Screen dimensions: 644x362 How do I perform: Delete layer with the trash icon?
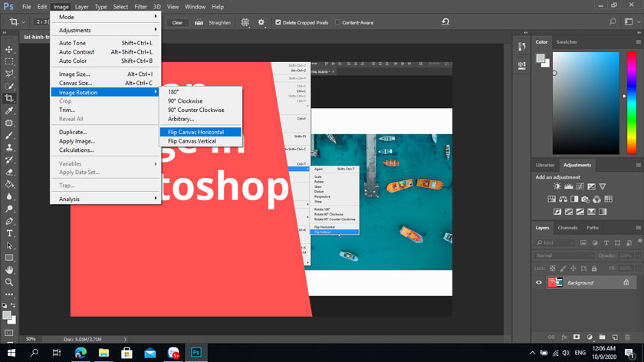click(x=628, y=337)
